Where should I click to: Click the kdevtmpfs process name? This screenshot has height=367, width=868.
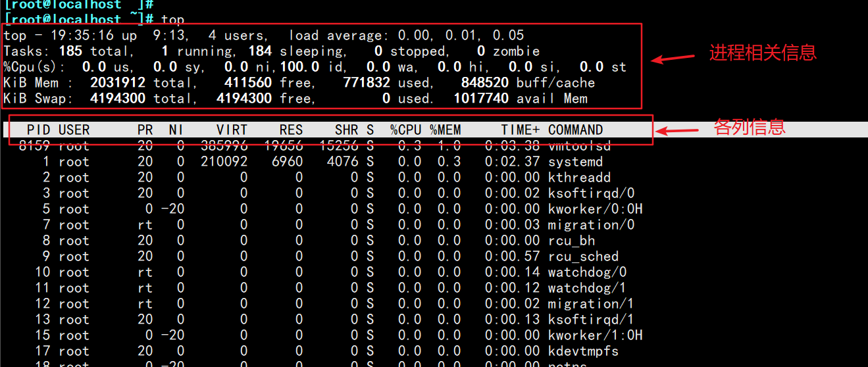(583, 351)
